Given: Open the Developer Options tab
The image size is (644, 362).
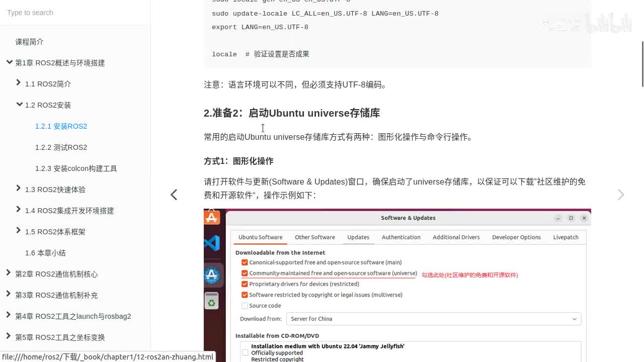Looking at the screenshot, I should click(516, 237).
